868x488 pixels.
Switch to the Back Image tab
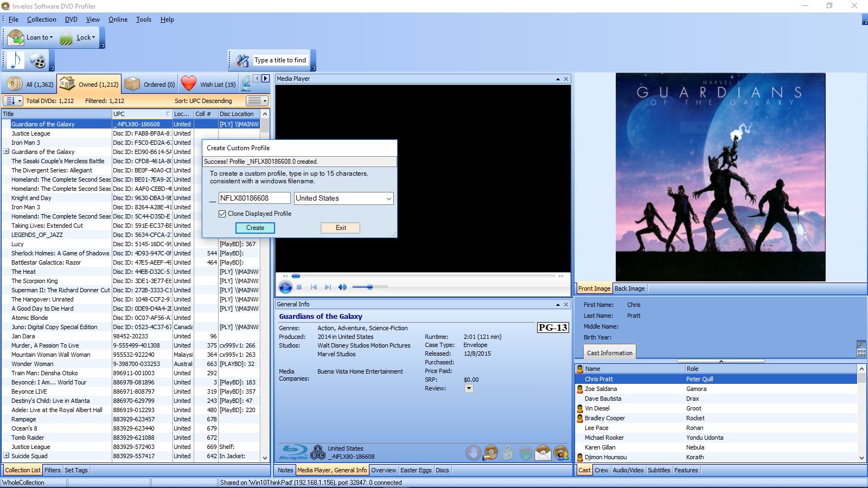[x=629, y=288]
